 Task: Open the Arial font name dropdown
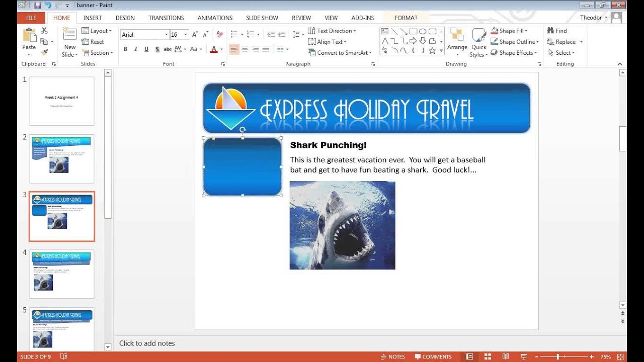(167, 35)
